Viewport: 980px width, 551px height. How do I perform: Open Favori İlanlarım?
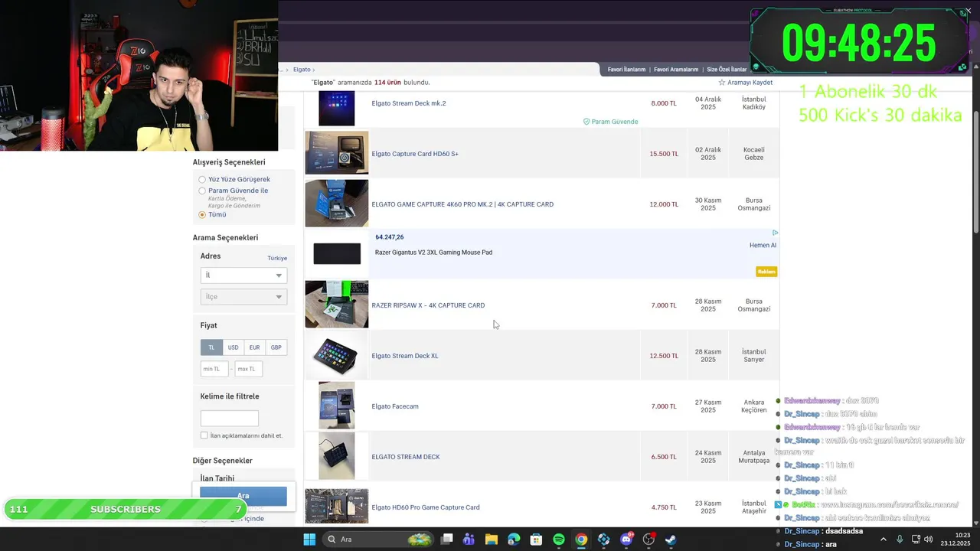(x=626, y=70)
